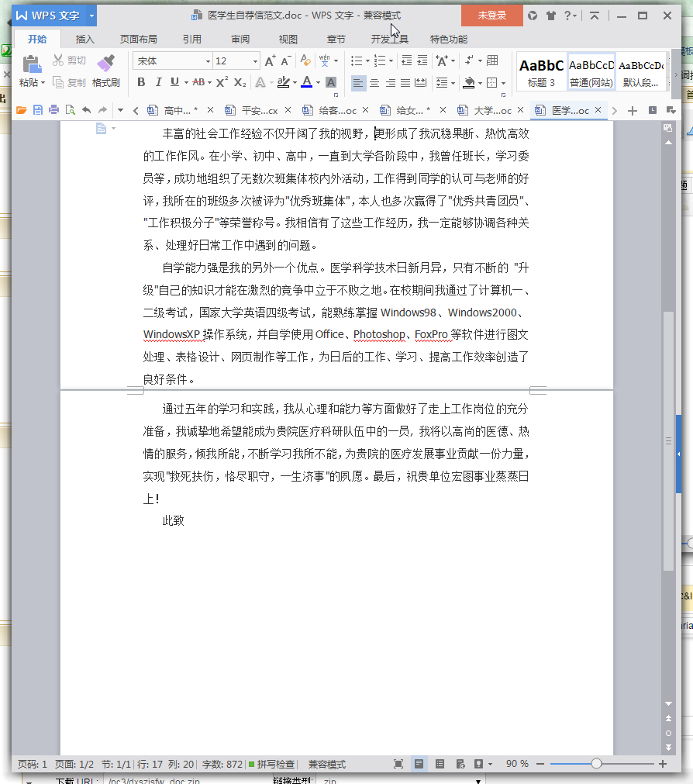Image resolution: width=693 pixels, height=784 pixels.
Task: Open the font size 12 dropdown
Action: pyautogui.click(x=255, y=61)
